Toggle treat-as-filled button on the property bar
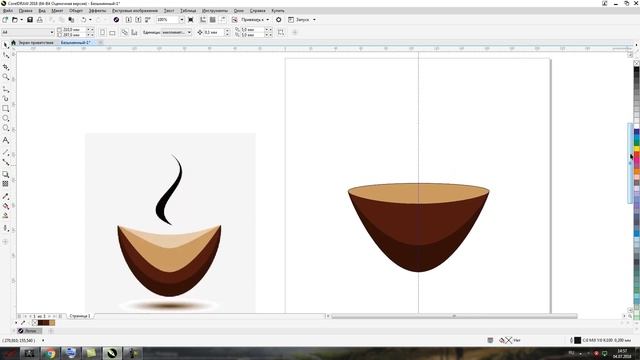Screen dimensions: 640x360 tap(281, 32)
